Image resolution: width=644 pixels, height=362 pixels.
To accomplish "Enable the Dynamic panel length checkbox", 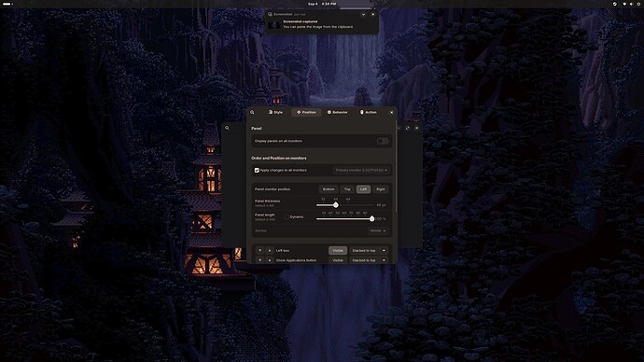I will coord(287,217).
